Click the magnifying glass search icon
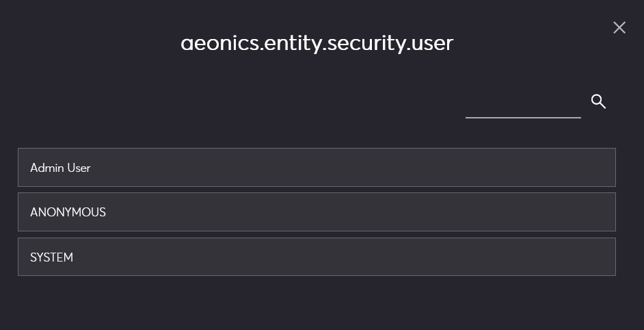Screen dimensions: 644x330 pyautogui.click(x=598, y=101)
